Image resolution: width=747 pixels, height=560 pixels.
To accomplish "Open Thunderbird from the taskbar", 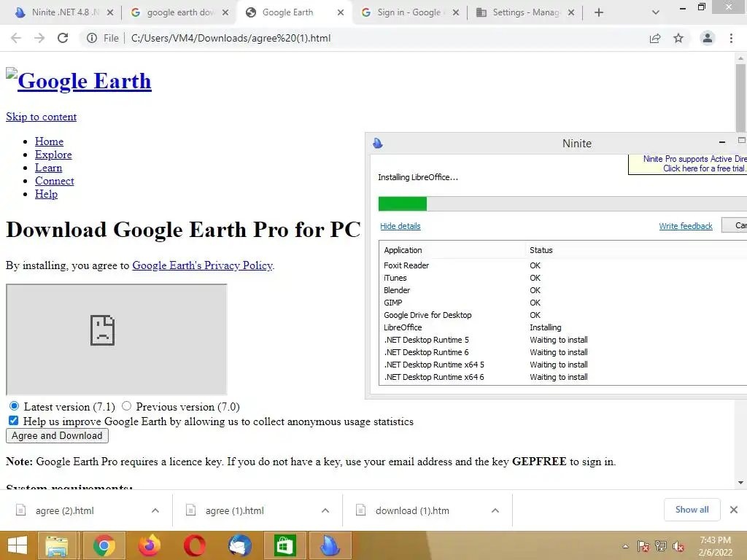I will click(x=239, y=545).
